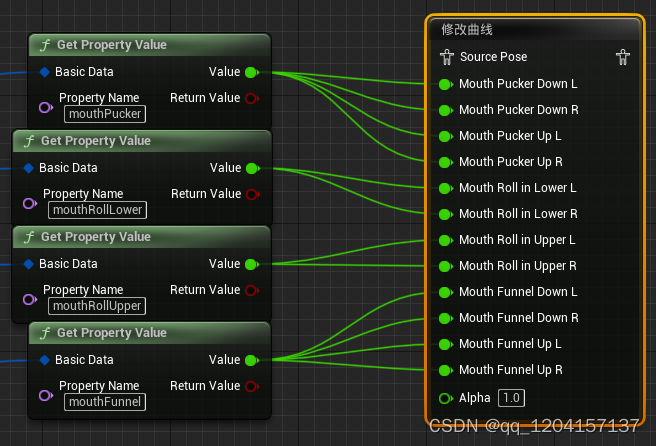Click the Mouth Pucker Down L input pin

(446, 84)
